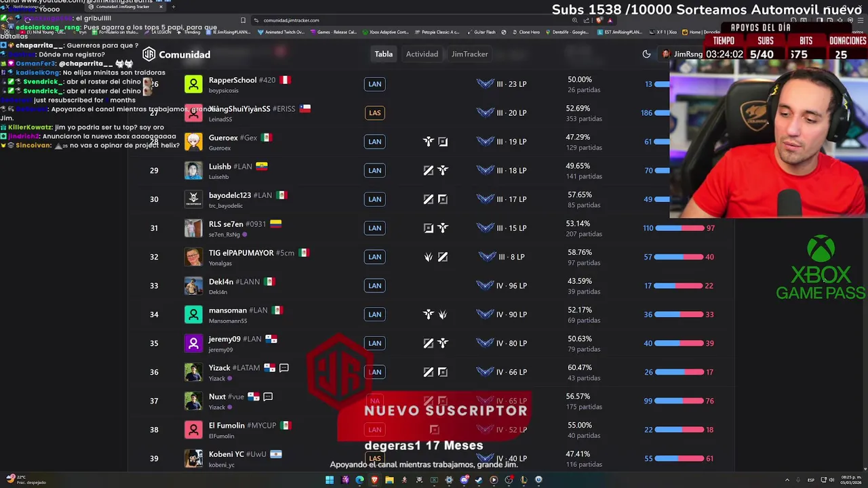Toggle dark mode with the moon icon
The height and width of the screenshot is (488, 868).
(x=646, y=54)
